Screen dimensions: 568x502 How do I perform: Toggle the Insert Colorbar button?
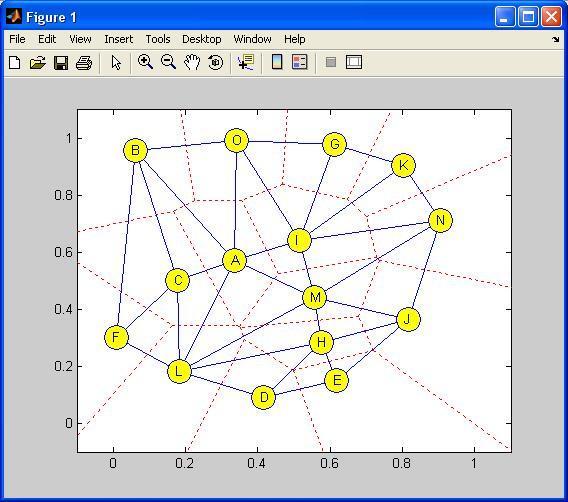tap(277, 62)
